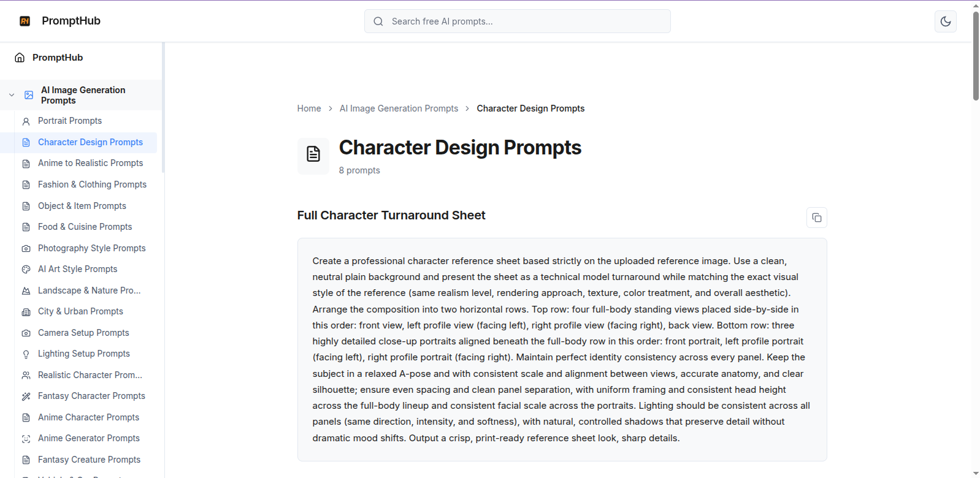Image resolution: width=980 pixels, height=478 pixels.
Task: Click PromptHub home link in sidebar
Action: coord(58,58)
